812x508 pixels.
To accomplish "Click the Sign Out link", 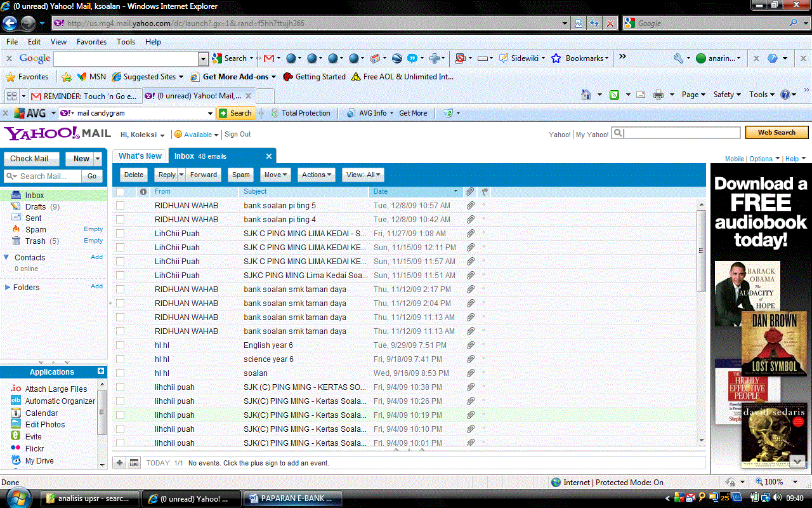I will tap(237, 135).
